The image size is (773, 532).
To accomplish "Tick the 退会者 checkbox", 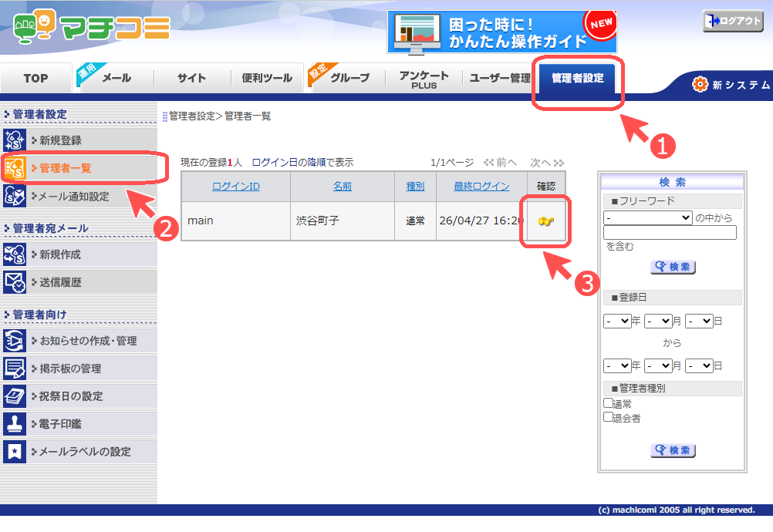I will [x=608, y=417].
